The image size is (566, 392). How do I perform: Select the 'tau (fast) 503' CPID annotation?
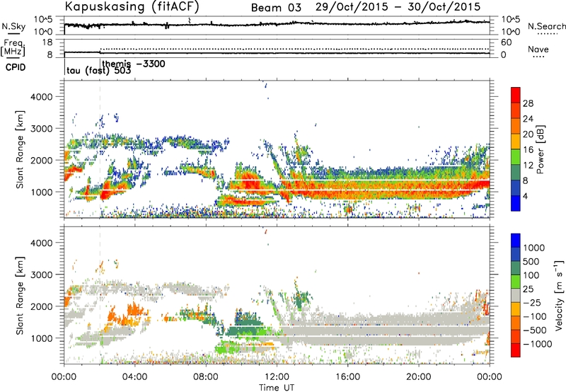99,71
